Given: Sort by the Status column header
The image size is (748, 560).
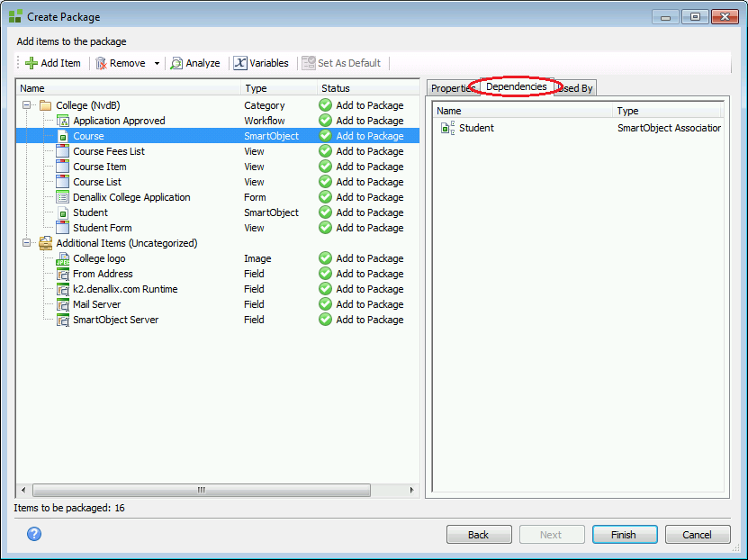Looking at the screenshot, I should click(x=336, y=88).
